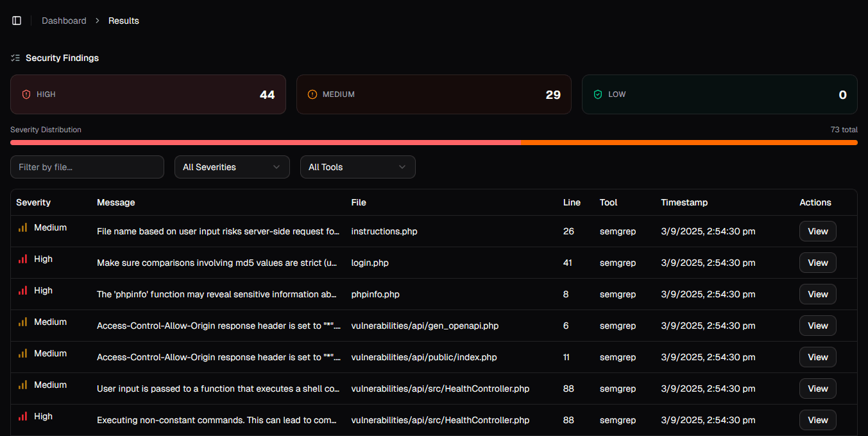Select the Results breadcrumb item

tap(123, 20)
